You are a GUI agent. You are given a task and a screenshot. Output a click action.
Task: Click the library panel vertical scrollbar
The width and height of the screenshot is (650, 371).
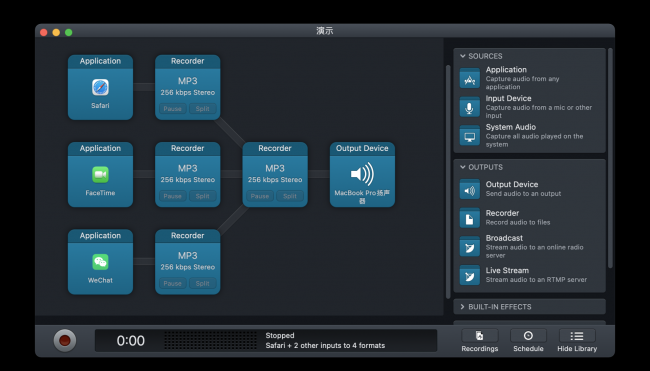(610, 158)
